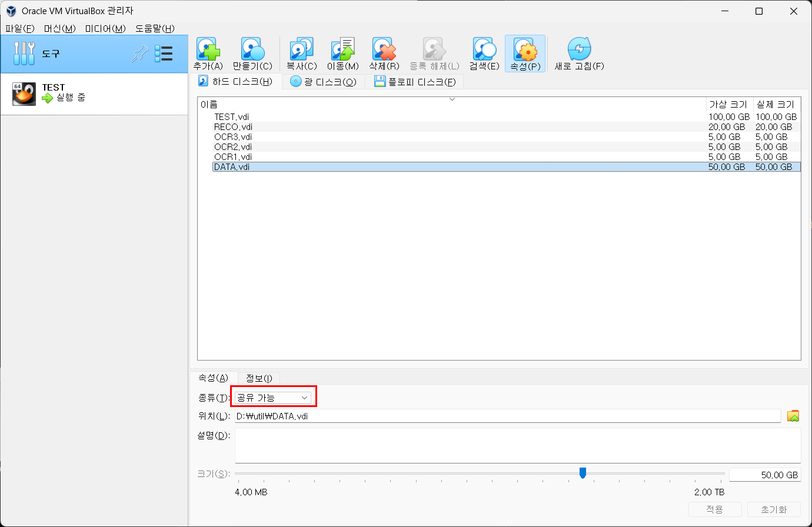
Task: Open the Media (미디어) menu
Action: click(x=105, y=28)
